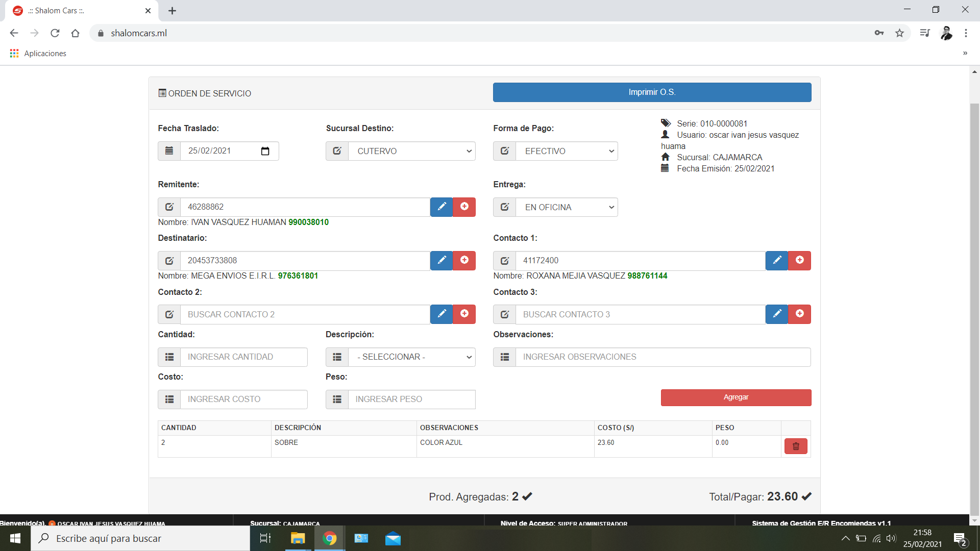The image size is (980, 551).
Task: Open the Sucursal Destino CUTERVO dropdown
Action: [411, 151]
